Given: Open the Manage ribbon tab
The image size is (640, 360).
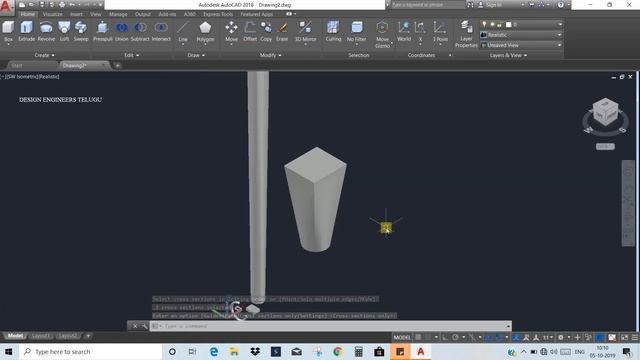Looking at the screenshot, I should click(118, 14).
